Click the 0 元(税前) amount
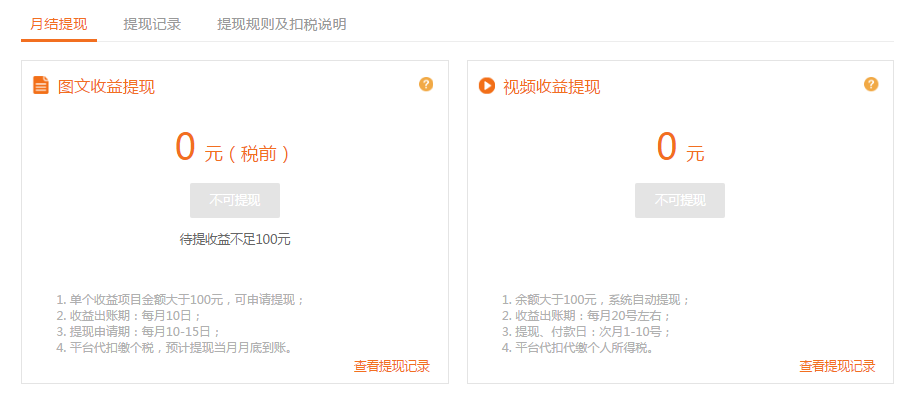The image size is (902, 402). click(232, 148)
